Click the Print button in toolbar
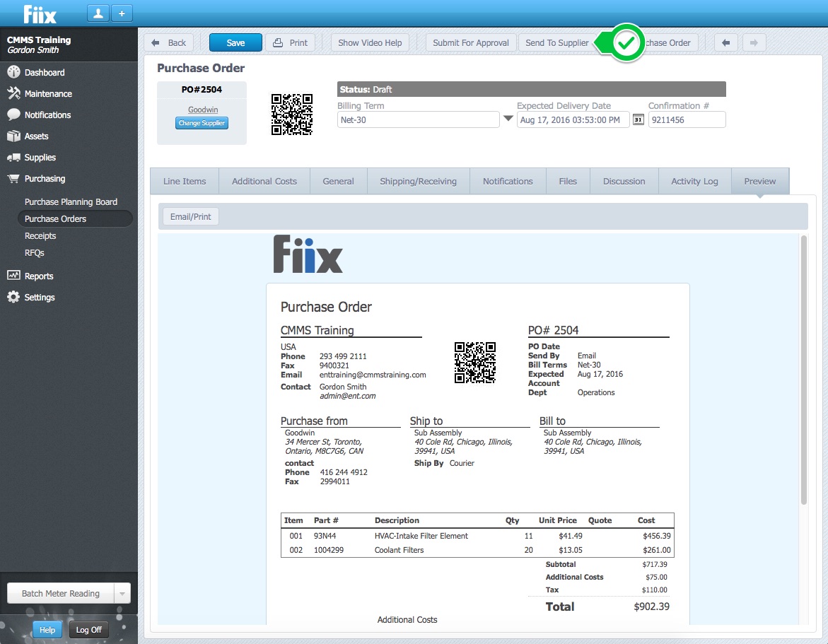The image size is (828, 644). pos(291,42)
